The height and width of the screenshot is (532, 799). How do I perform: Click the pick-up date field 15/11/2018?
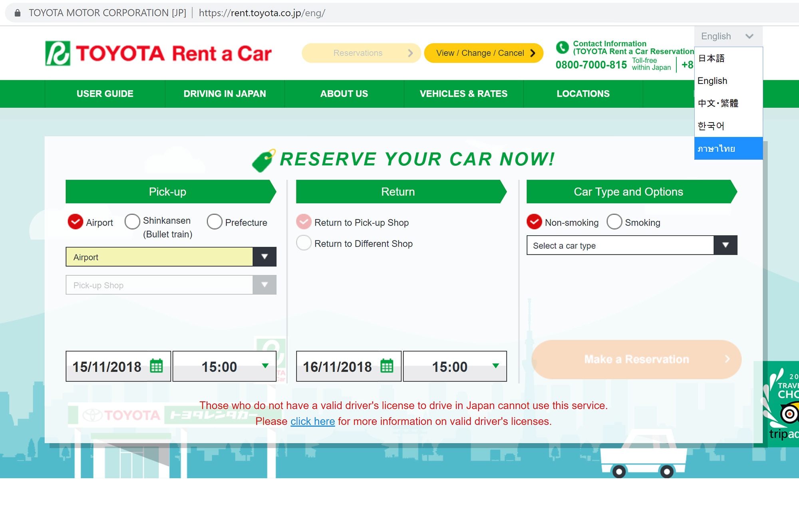point(118,366)
